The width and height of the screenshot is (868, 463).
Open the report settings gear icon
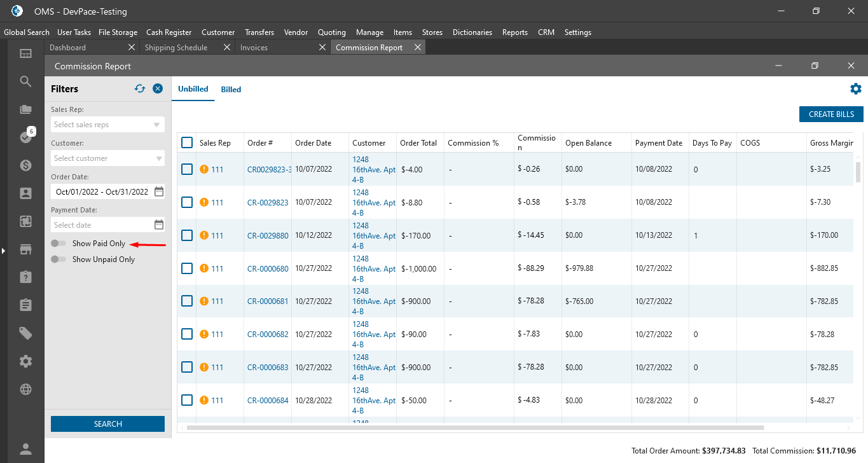click(855, 89)
